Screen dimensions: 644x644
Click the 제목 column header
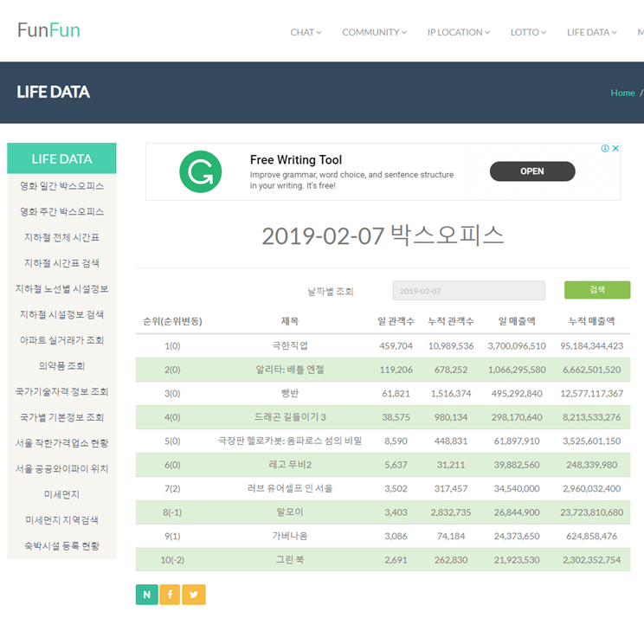pos(290,321)
